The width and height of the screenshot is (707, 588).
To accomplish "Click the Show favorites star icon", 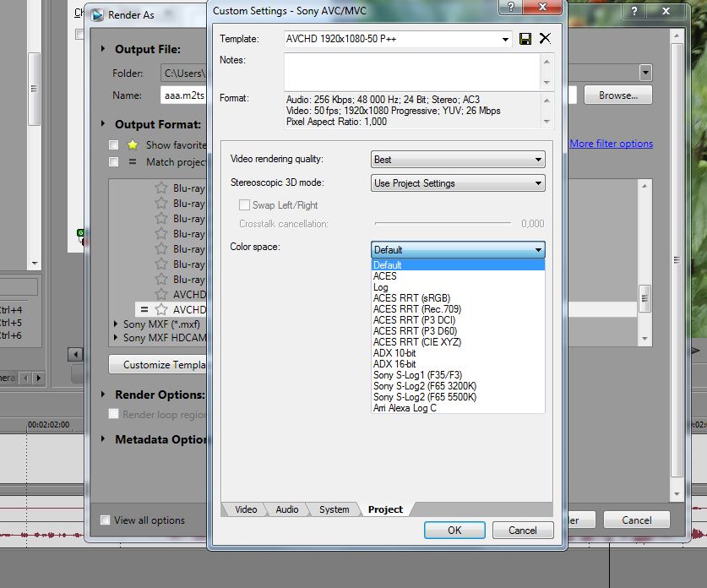I will pos(133,145).
